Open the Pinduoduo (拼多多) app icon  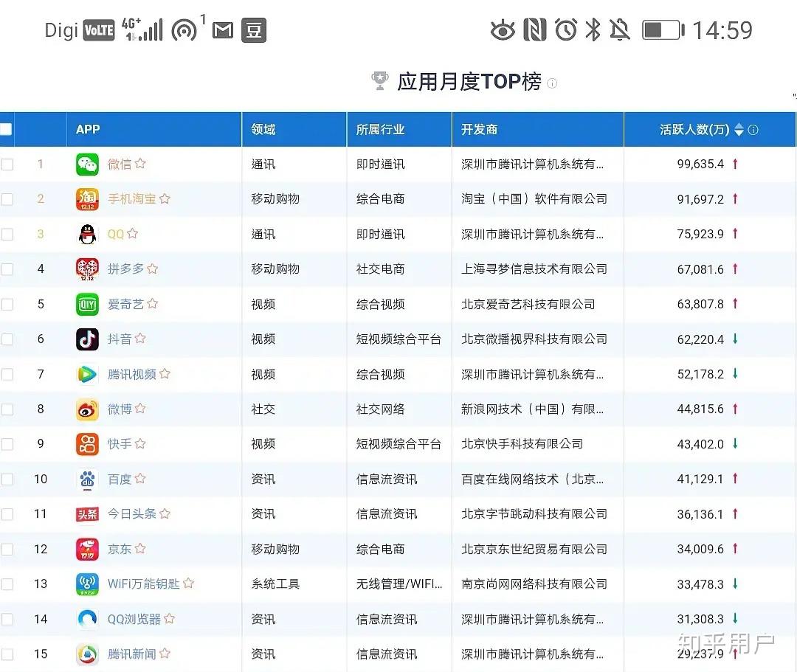[x=87, y=269]
